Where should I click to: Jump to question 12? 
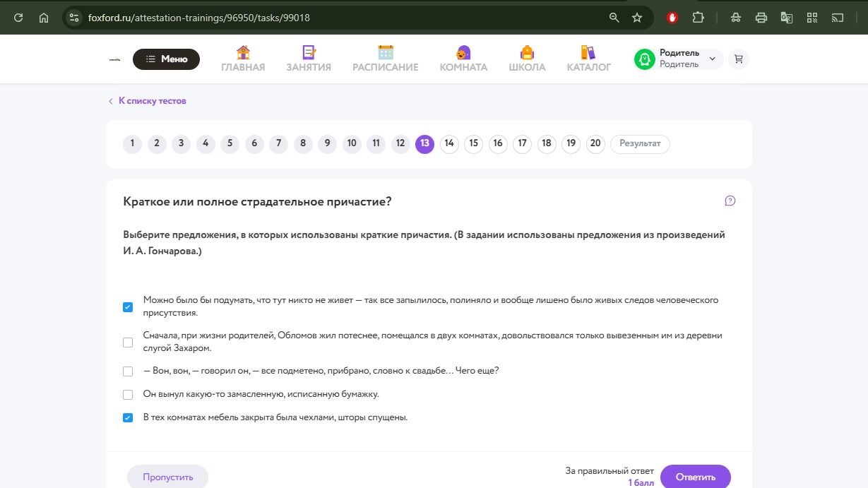[x=400, y=144]
